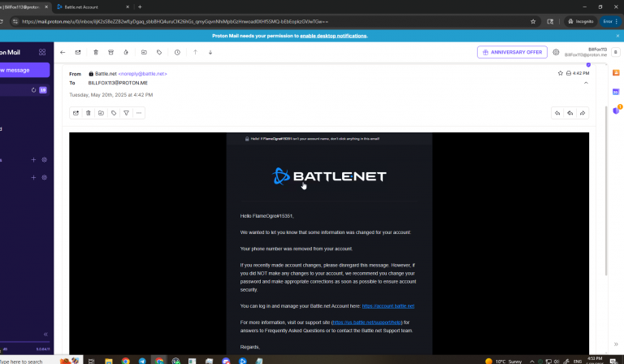Go to the previous message with the up arrow
This screenshot has width=624, height=364.
[195, 52]
